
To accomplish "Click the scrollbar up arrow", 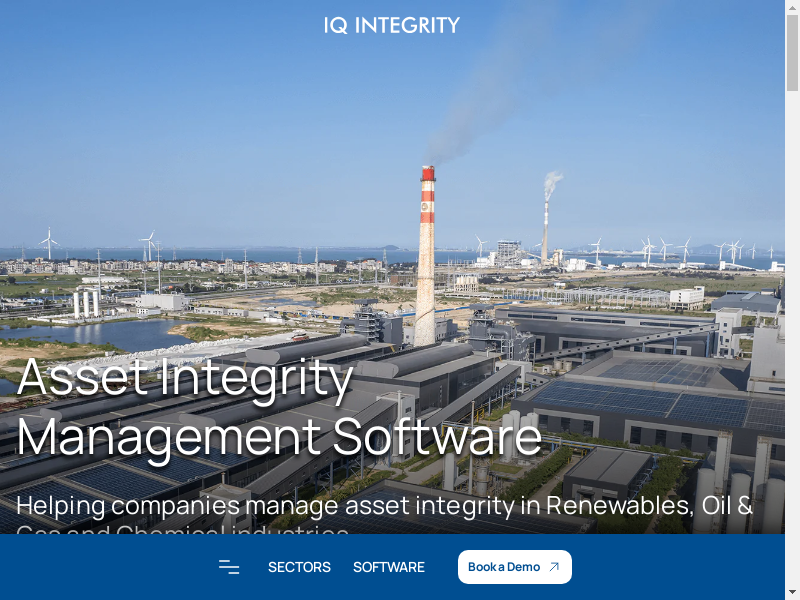I will (x=792, y=7).
